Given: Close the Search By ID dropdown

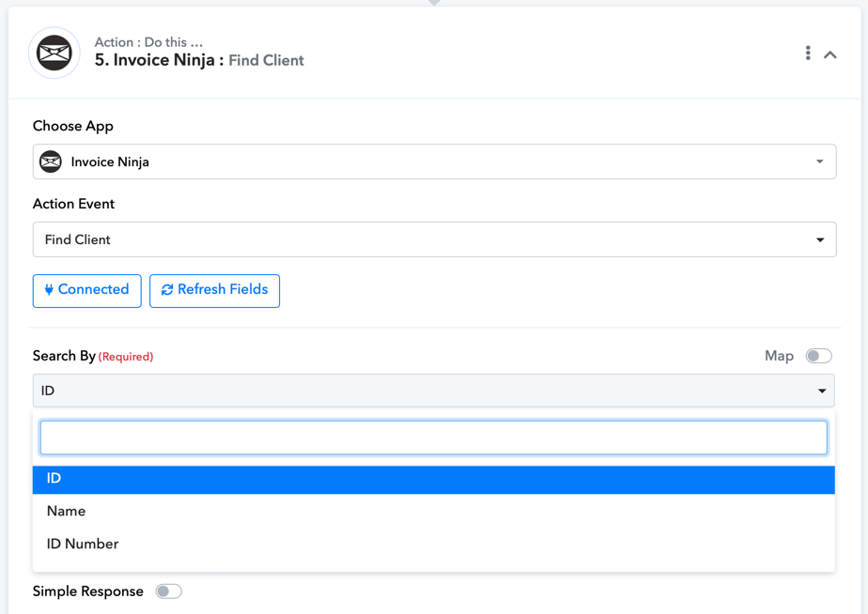Looking at the screenshot, I should click(433, 391).
